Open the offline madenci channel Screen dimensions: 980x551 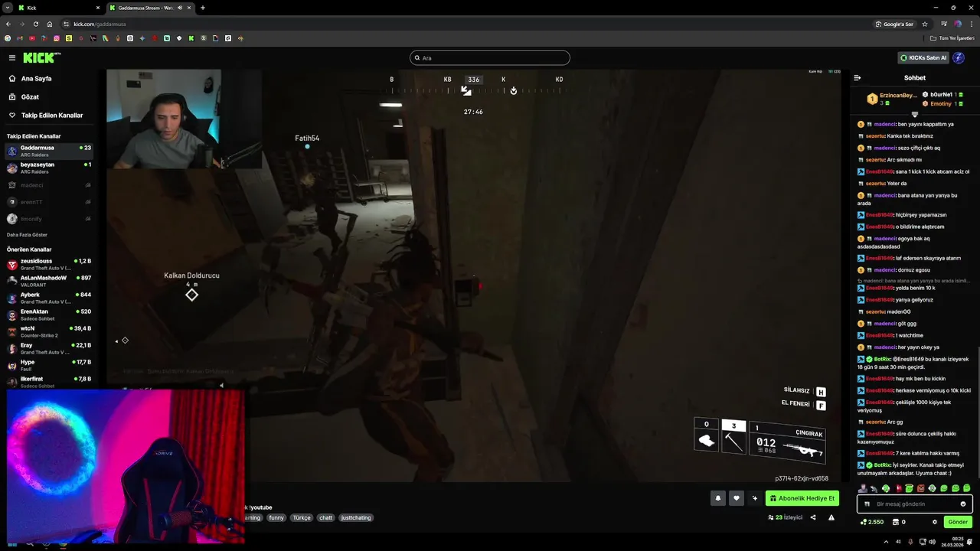[x=49, y=185]
